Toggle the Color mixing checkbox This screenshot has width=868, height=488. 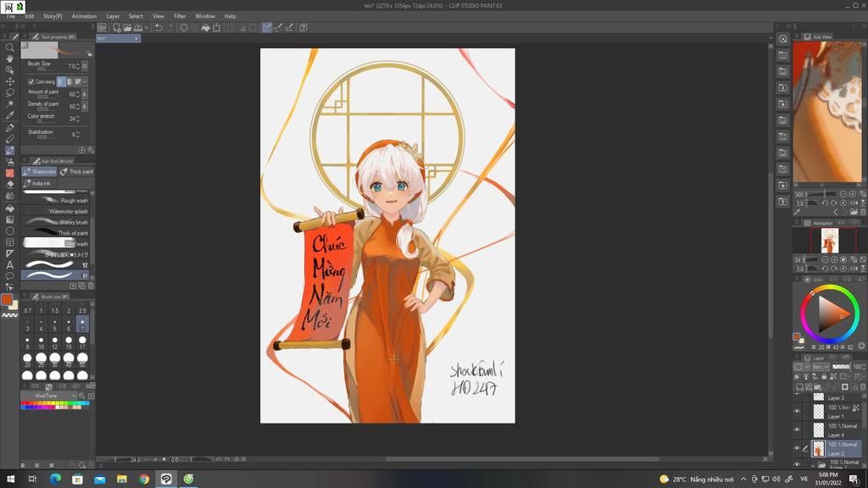click(x=31, y=82)
